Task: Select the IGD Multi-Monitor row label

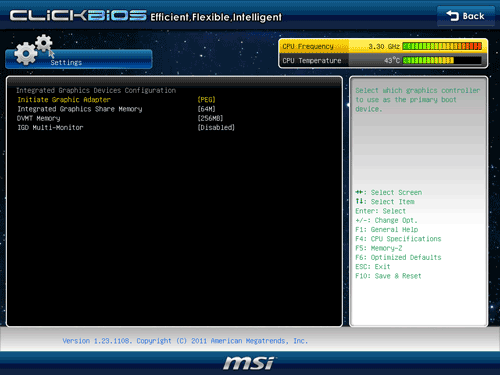Action: coord(50,128)
